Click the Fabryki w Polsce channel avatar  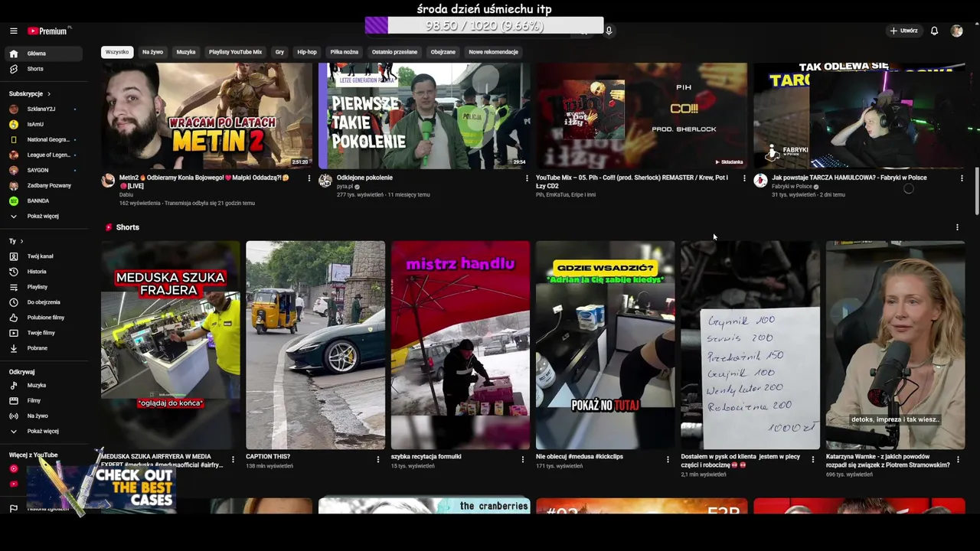760,181
